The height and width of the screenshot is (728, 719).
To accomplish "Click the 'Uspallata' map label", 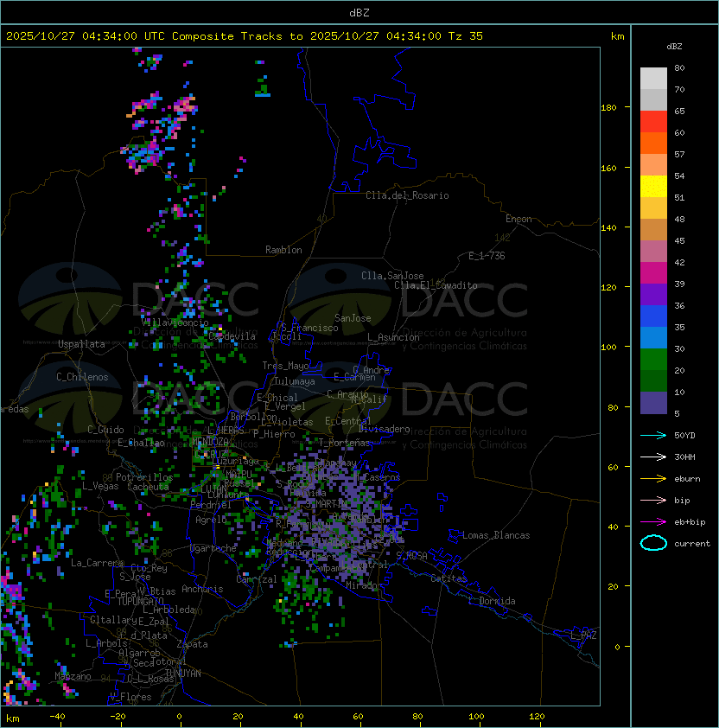I will tap(81, 344).
